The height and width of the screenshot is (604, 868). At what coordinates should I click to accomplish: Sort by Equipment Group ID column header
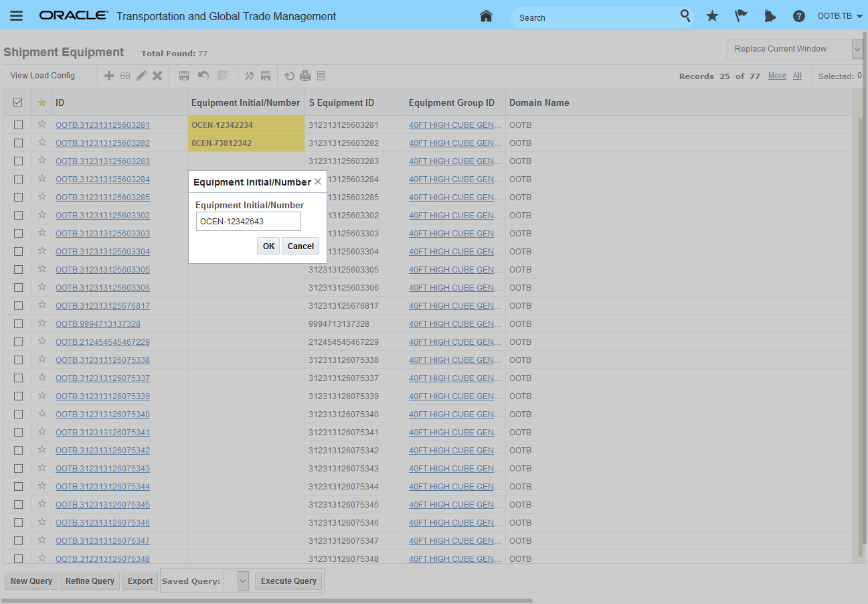[x=452, y=102]
